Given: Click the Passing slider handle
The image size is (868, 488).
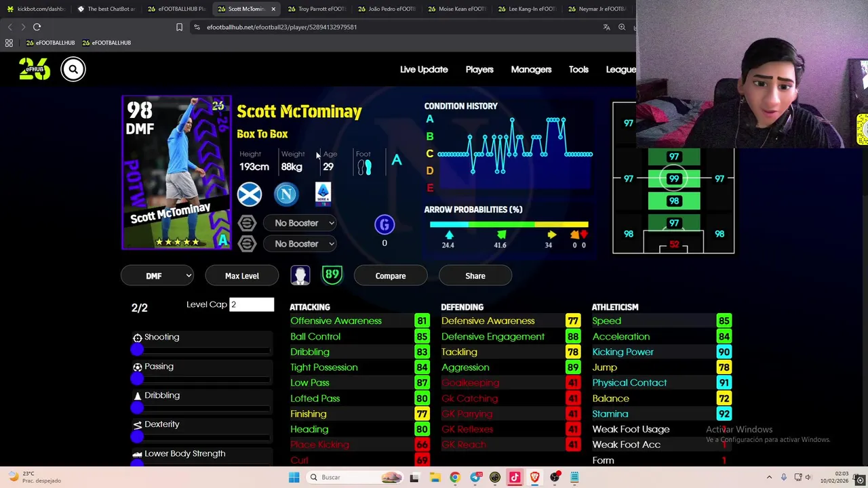Looking at the screenshot, I should coord(137,379).
